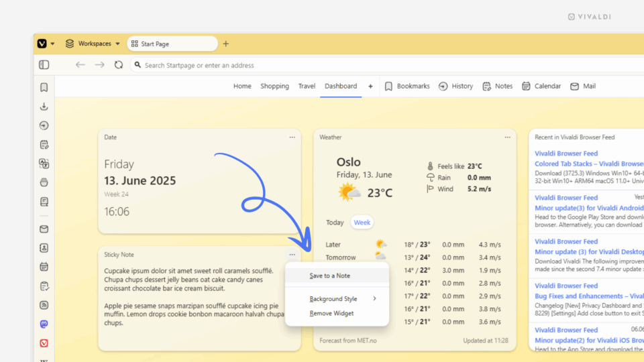Screen dimensions: 644x362
Task: Open the Downloads panel in sidebar
Action: (x=44, y=107)
